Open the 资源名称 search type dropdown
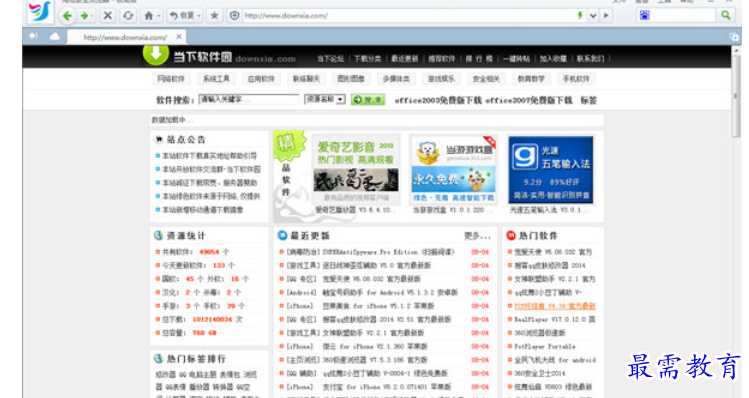The height and width of the screenshot is (398, 749). coord(340,99)
